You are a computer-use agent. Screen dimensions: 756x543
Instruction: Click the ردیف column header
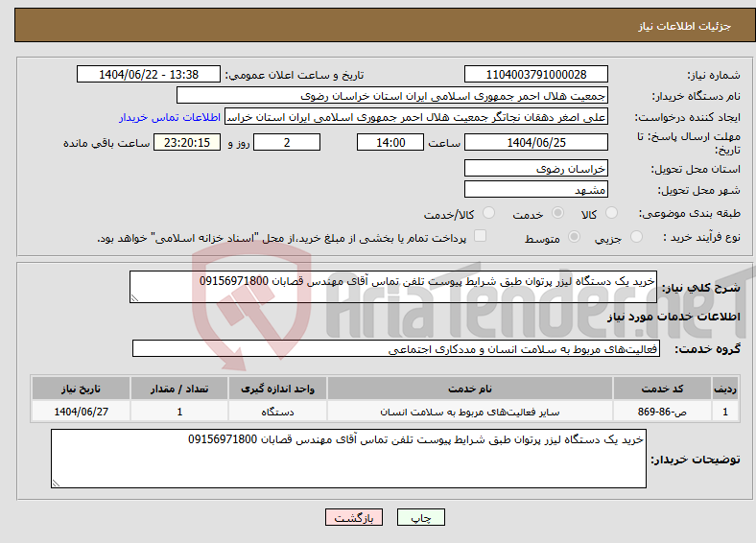[x=725, y=389]
